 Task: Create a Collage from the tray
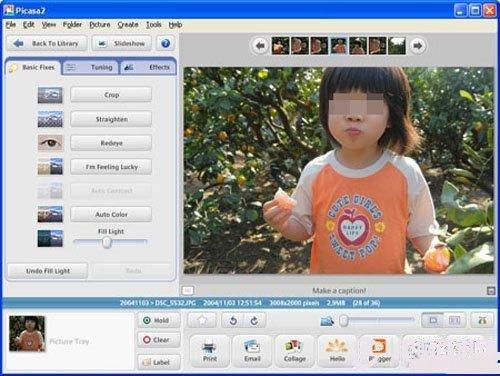click(x=295, y=351)
